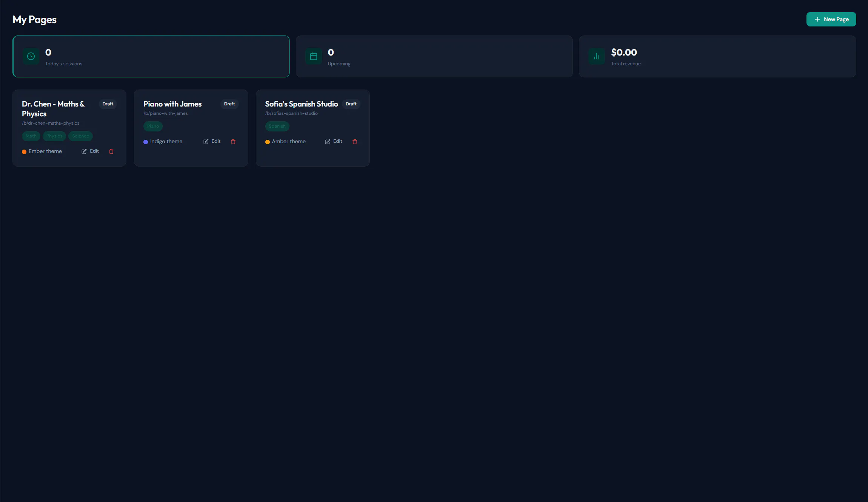Open the Total revenue stat card

[717, 57]
